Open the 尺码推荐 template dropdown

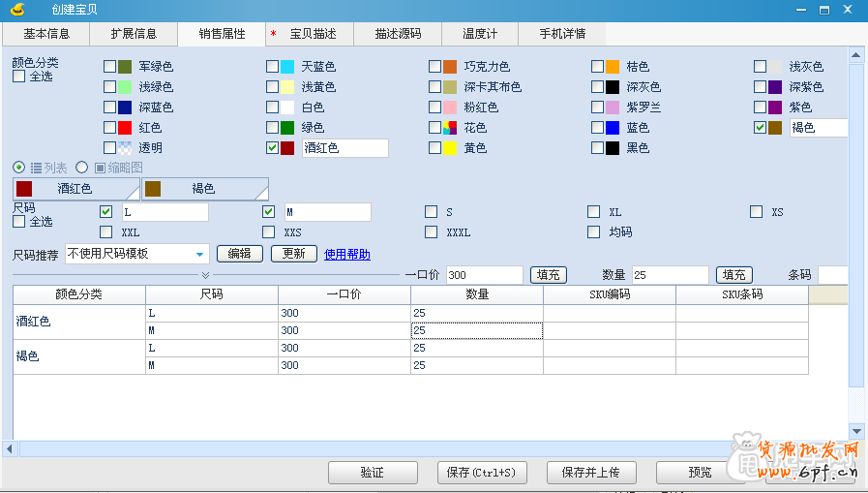tap(200, 255)
